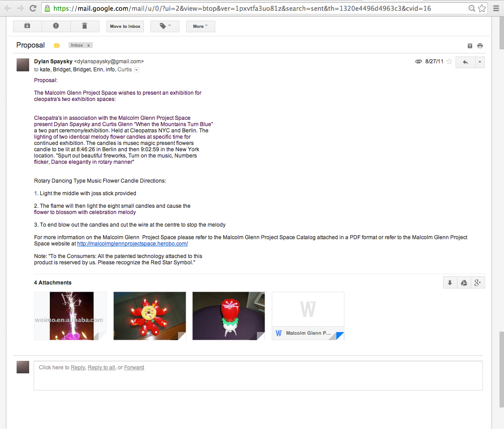The width and height of the screenshot is (504, 429).
Task: Open the malcolmglennprojectspace.herobo.com link
Action: click(x=132, y=244)
